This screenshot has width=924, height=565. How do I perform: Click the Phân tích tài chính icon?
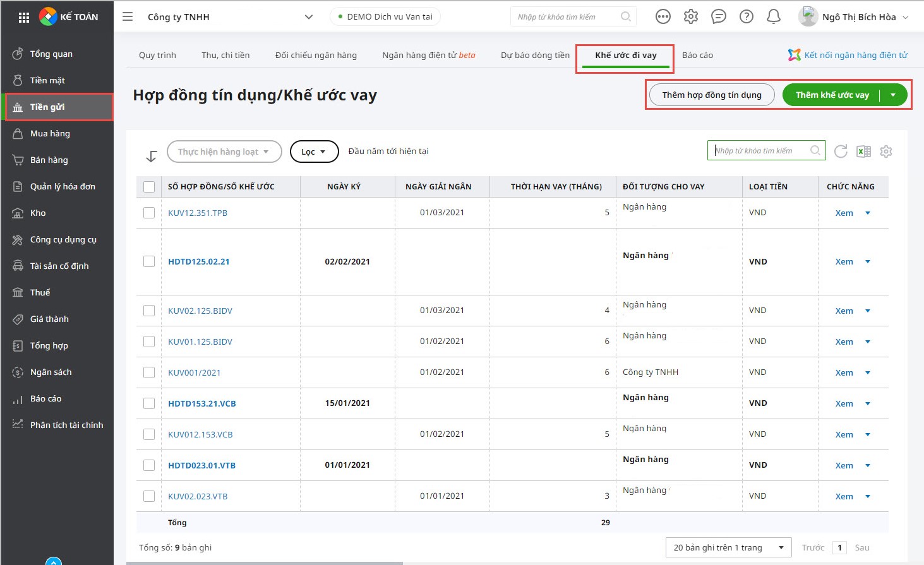tap(18, 424)
